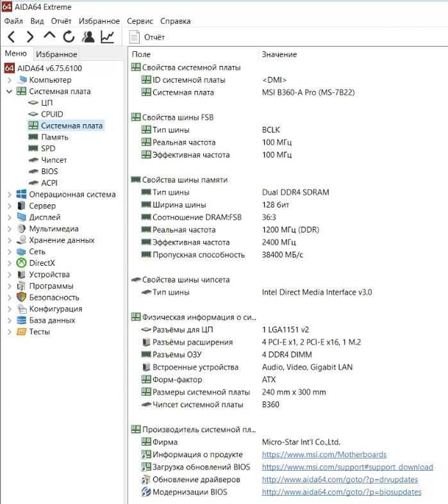The image size is (448, 504).
Task: Switch to the Меню sidebar tab
Action: 16,53
